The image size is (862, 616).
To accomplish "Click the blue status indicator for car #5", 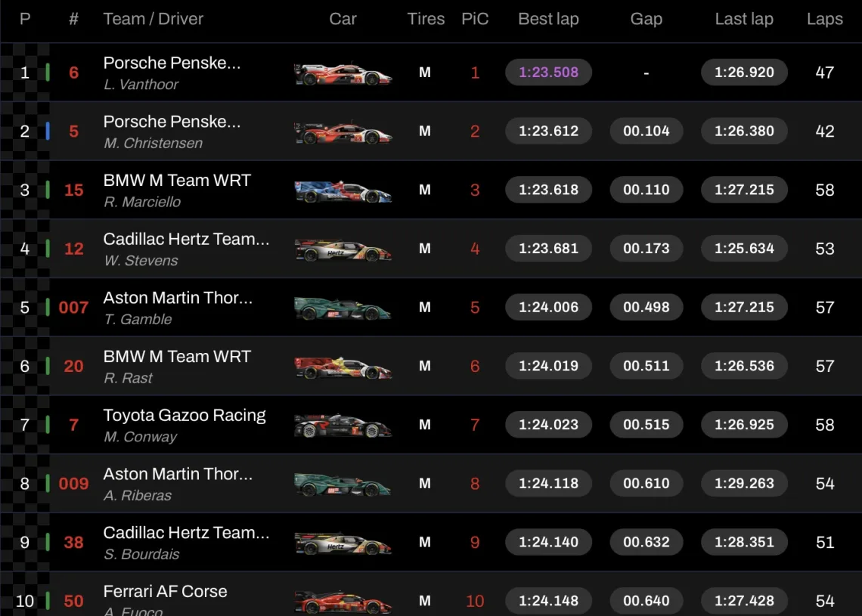I will pos(48,131).
